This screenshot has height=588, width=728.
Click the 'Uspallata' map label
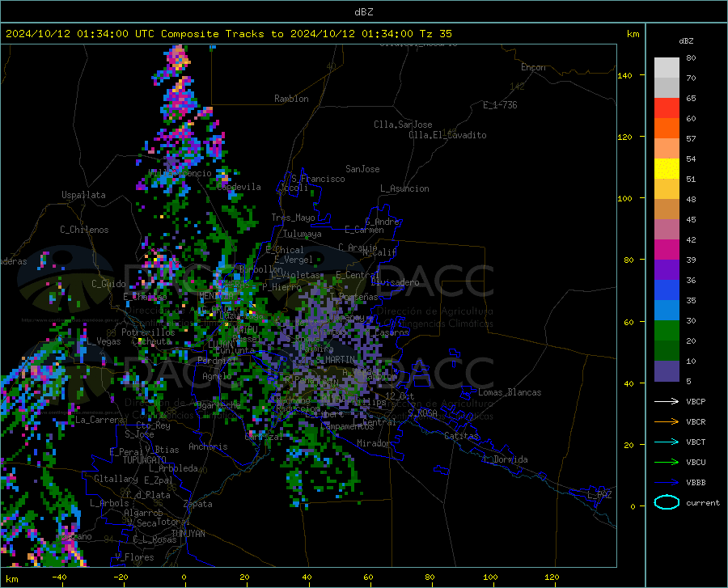tap(83, 195)
